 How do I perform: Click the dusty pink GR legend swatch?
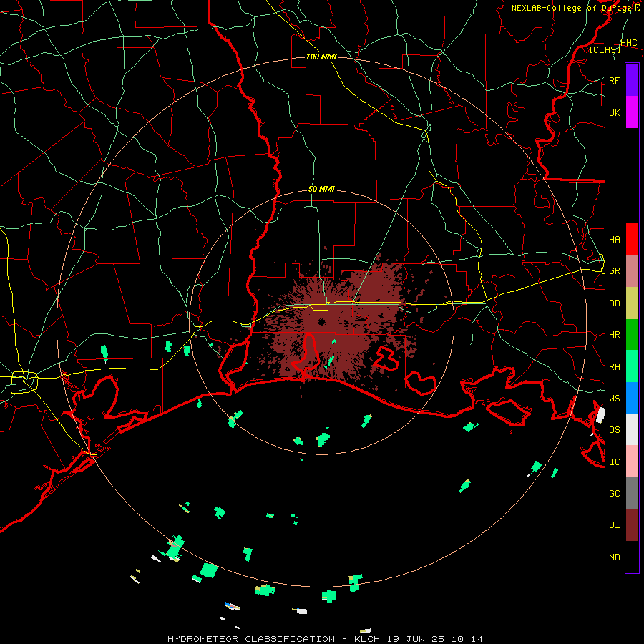coord(632,271)
